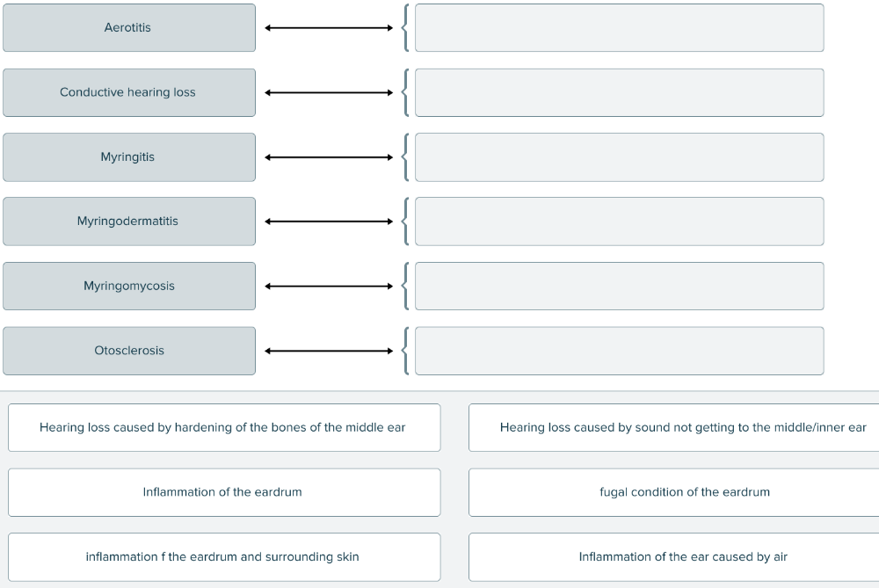Select the blank answer slot for Myringodermatitis
Viewport: 879px width, 588px height.
(619, 221)
